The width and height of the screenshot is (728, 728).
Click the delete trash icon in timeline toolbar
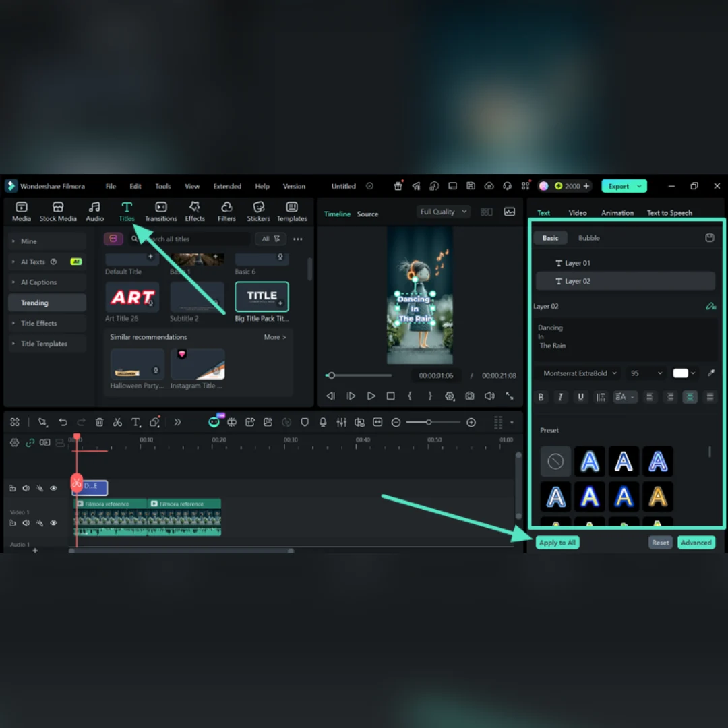pyautogui.click(x=99, y=422)
